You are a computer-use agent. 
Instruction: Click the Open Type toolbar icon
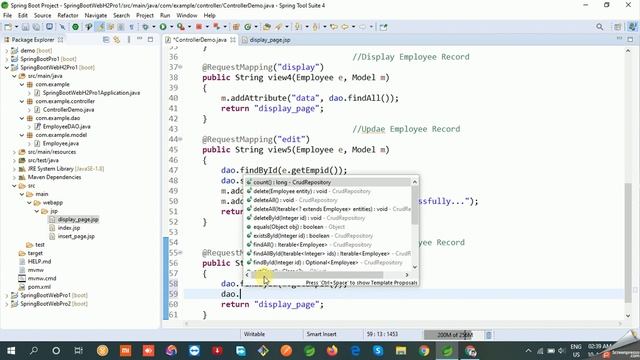pos(267,27)
